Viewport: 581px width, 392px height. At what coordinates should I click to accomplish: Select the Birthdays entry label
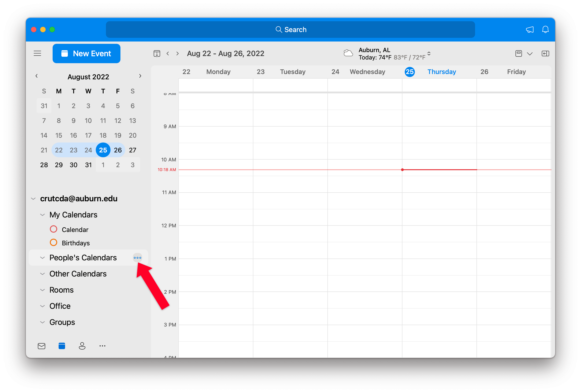[76, 243]
